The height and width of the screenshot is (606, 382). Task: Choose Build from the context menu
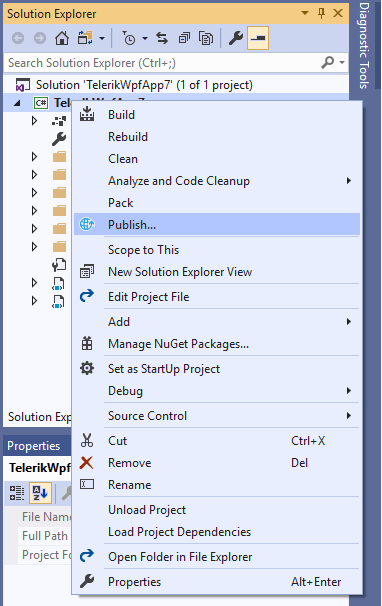click(x=217, y=115)
